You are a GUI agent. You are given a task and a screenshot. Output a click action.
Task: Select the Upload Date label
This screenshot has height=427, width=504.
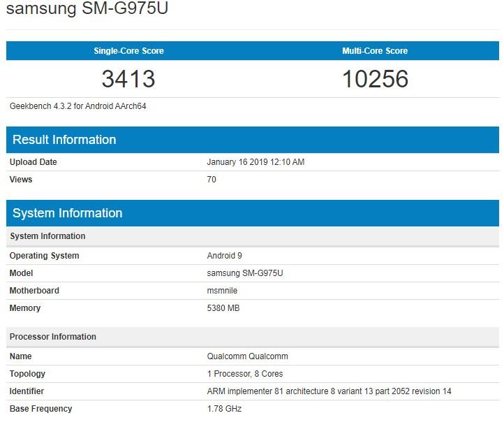click(33, 162)
